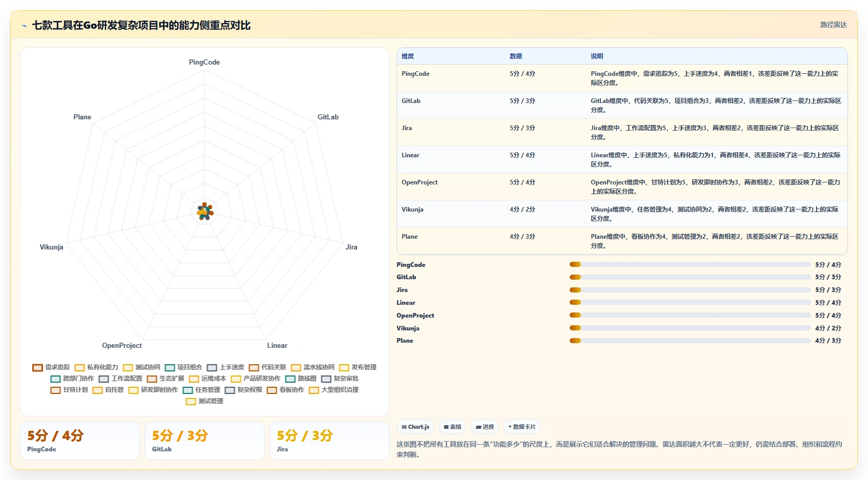Click the Plane progress bar
This screenshot has width=868, height=480.
point(690,341)
